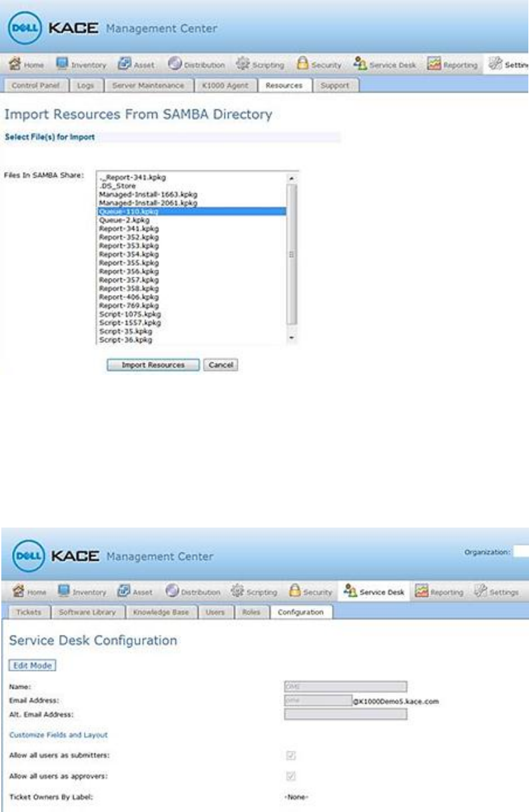The height and width of the screenshot is (812, 529).
Task: Click the Organization field in header
Action: [x=522, y=551]
